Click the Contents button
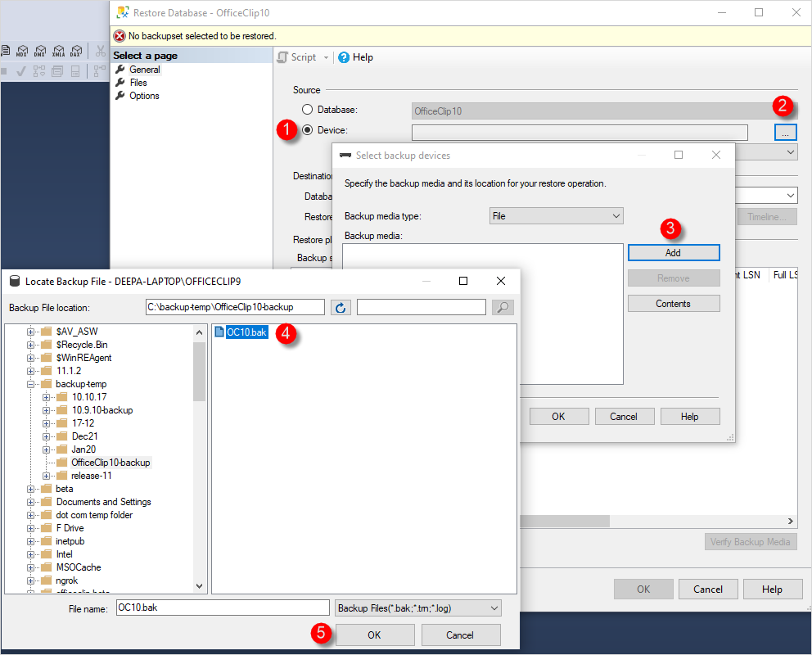Viewport: 812px width, 655px height. 673,304
